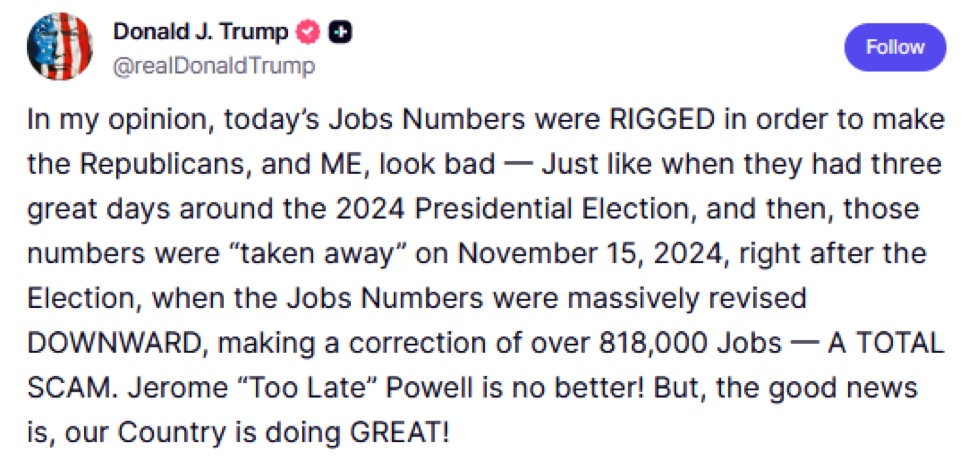Viewport: 968px width, 469px height.
Task: Click the quoted "taken away" phrase
Action: (x=319, y=254)
